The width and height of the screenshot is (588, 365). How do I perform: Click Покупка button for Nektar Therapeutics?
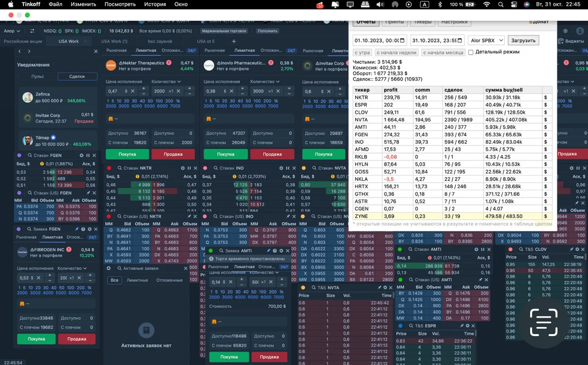[x=127, y=154]
